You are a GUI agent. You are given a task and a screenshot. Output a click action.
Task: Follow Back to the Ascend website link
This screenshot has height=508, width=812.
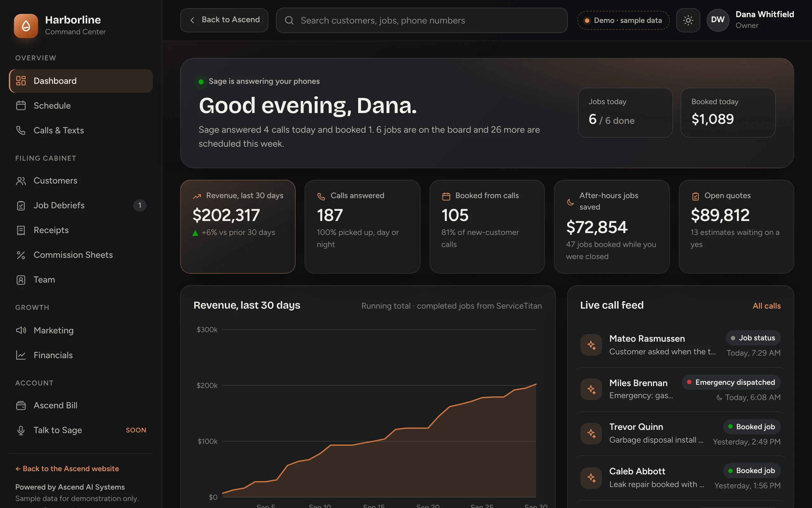click(67, 469)
